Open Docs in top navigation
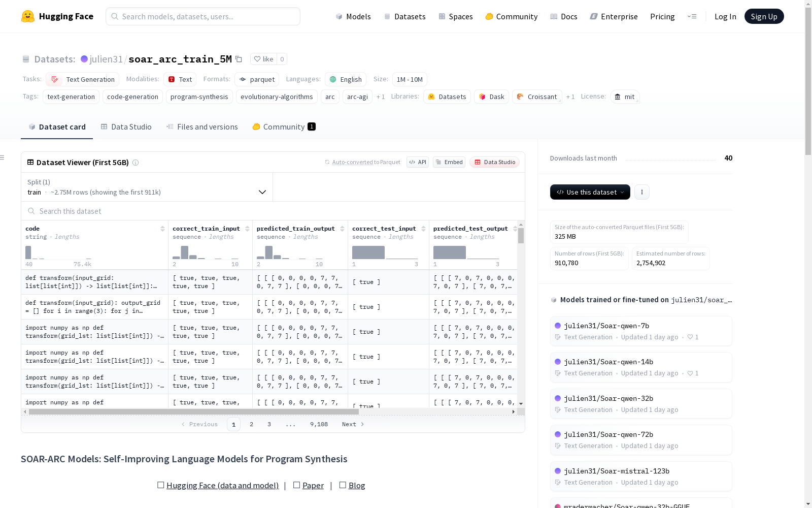Image resolution: width=812 pixels, height=508 pixels. point(564,16)
